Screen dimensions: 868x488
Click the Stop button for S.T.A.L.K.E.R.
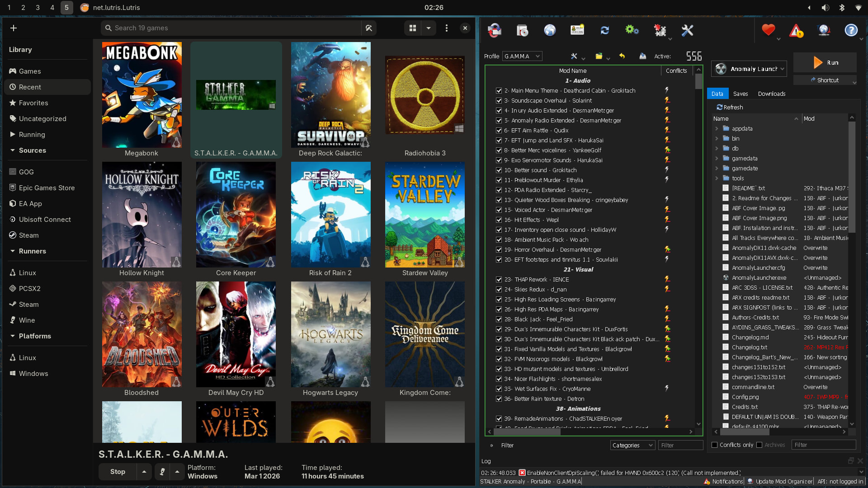click(118, 472)
